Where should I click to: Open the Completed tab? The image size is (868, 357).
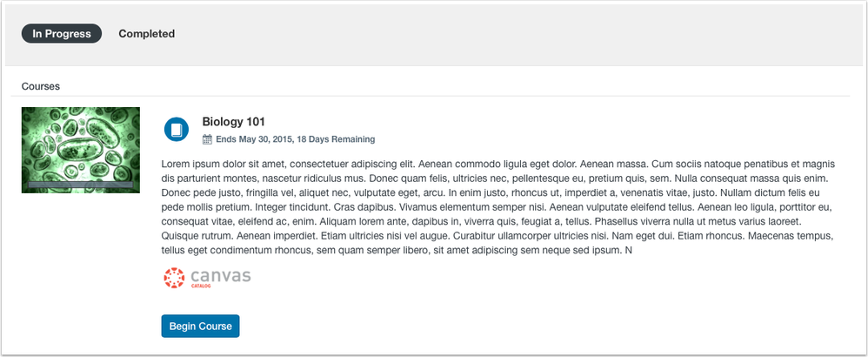click(147, 34)
